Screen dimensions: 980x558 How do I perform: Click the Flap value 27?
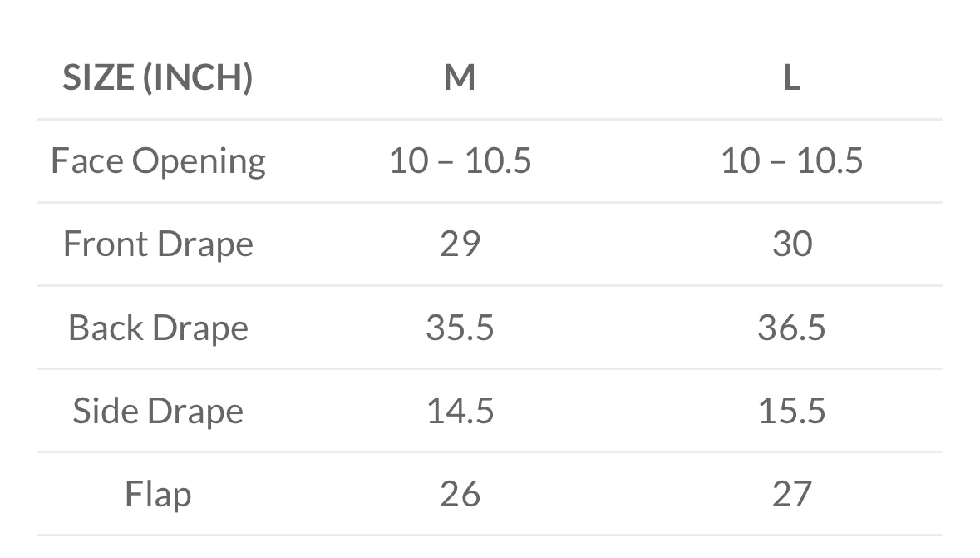[x=792, y=494]
